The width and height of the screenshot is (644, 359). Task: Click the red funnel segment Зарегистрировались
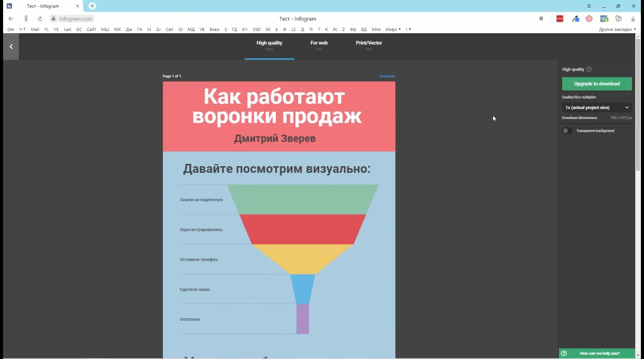[303, 229]
